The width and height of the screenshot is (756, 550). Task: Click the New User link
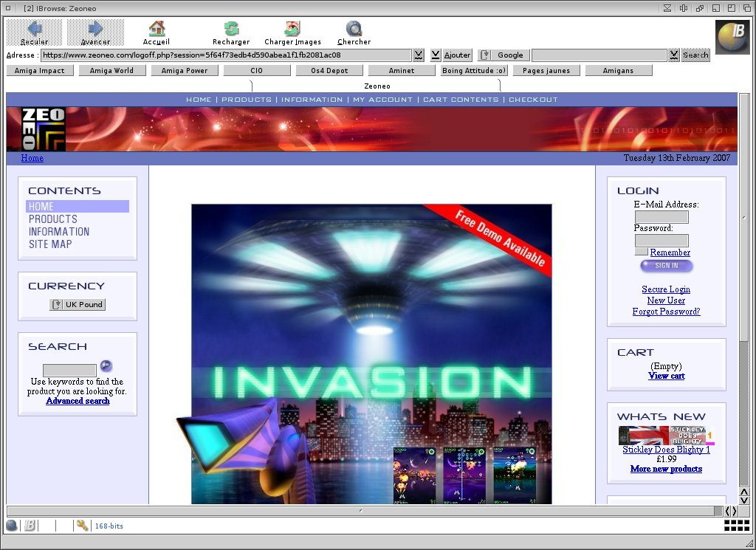click(666, 300)
